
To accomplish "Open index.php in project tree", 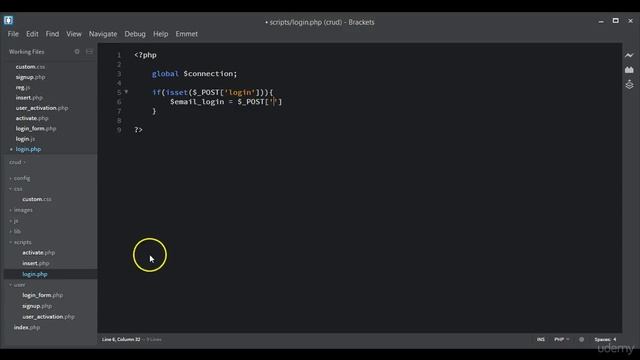I will coord(27,327).
